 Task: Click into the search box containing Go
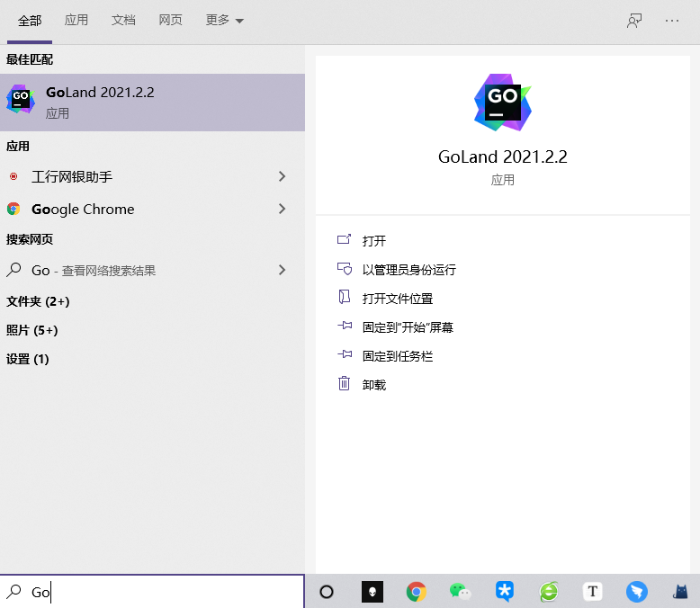(x=152, y=592)
